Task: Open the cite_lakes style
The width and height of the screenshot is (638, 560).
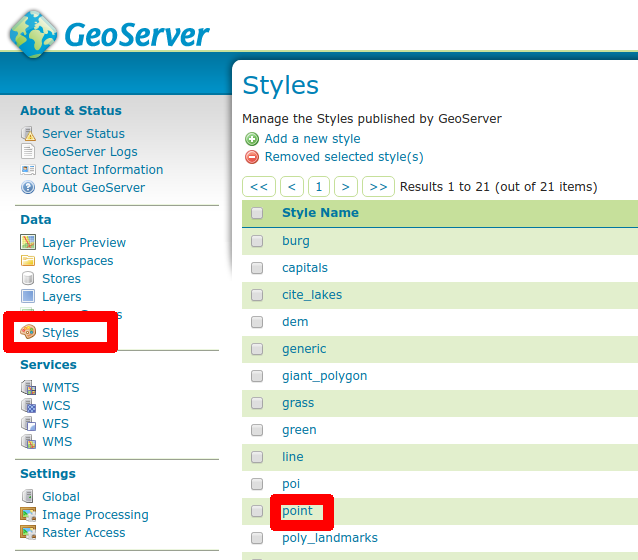Action: (x=312, y=295)
